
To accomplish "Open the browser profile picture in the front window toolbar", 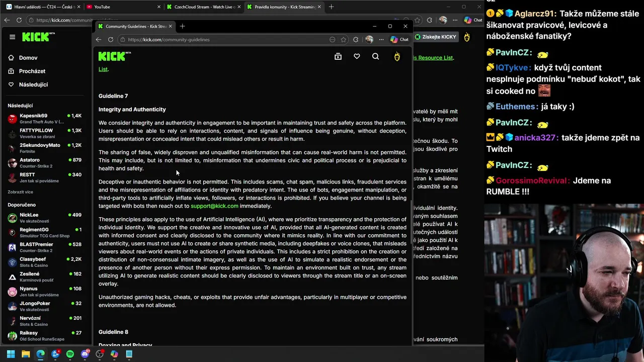I will coord(369,39).
